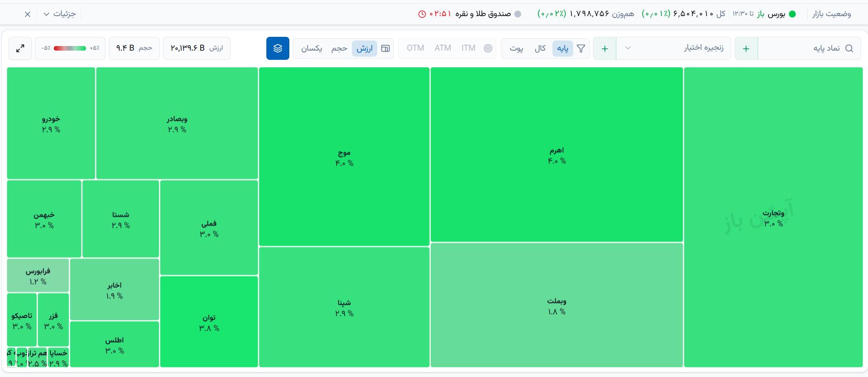
Task: Click the کل index value ۶,۵۰۴,۰۱۰
Action: click(694, 14)
